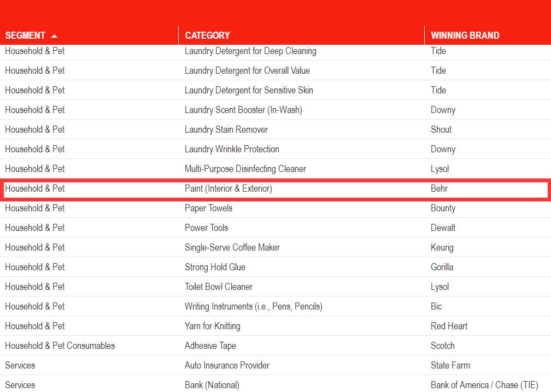Select the 'Laundry Detergent for Overall Value' cell

coord(248,70)
